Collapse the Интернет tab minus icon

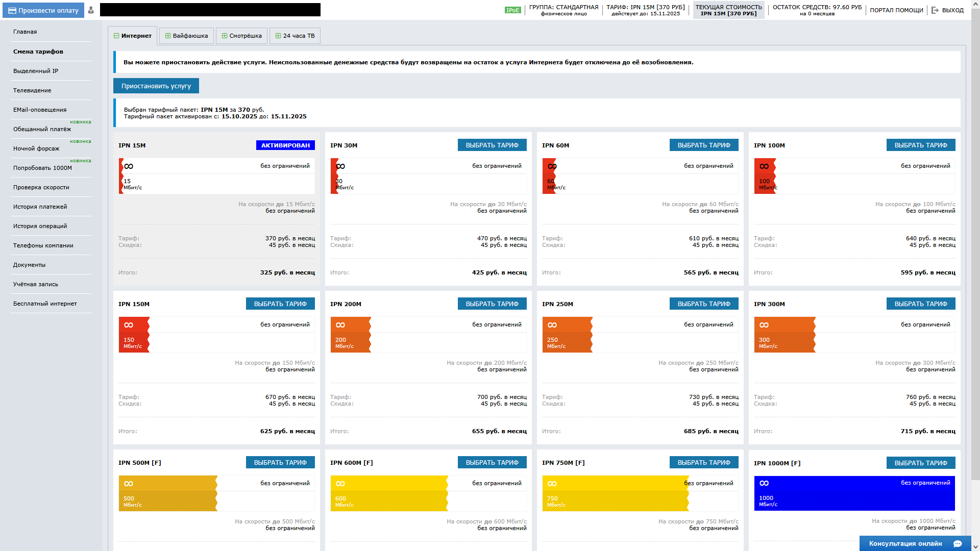[116, 36]
